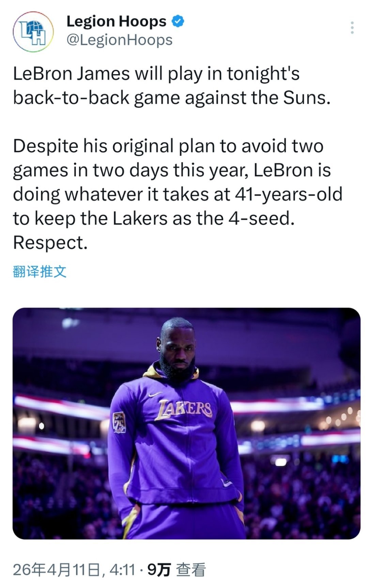Viewport: 368px width, 588px height.
Task: Click the 查看 views label
Action: (191, 570)
